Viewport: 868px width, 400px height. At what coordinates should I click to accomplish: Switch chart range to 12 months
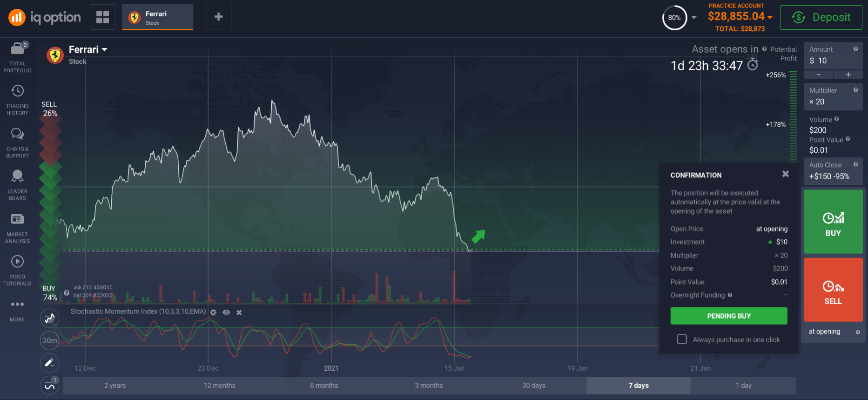click(220, 386)
